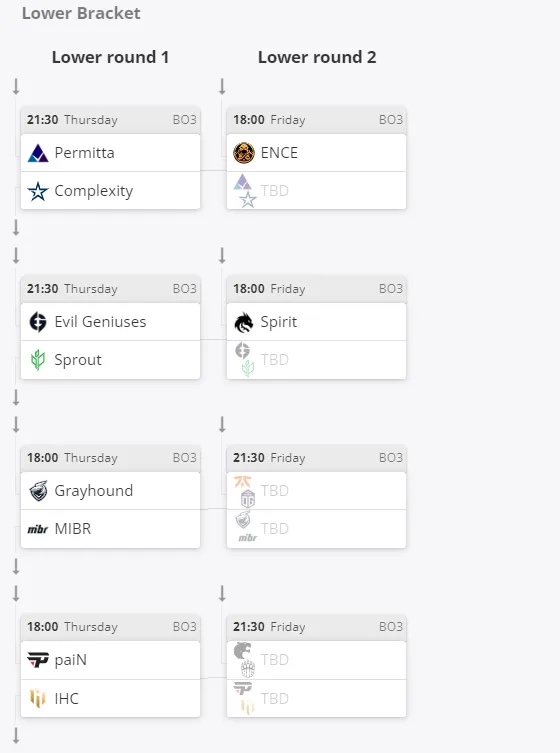Click the Spirit dragon logo

(243, 322)
